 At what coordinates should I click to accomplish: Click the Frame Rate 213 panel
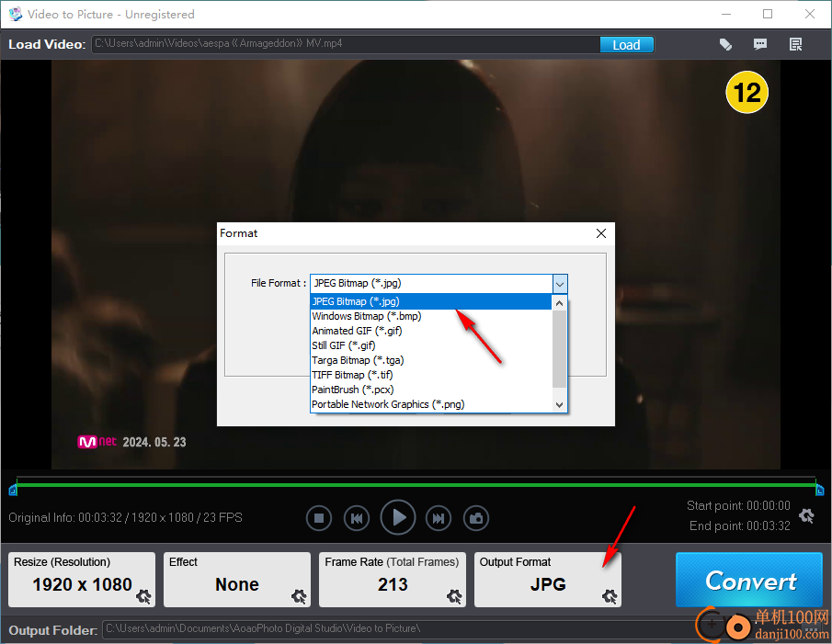pyautogui.click(x=393, y=580)
